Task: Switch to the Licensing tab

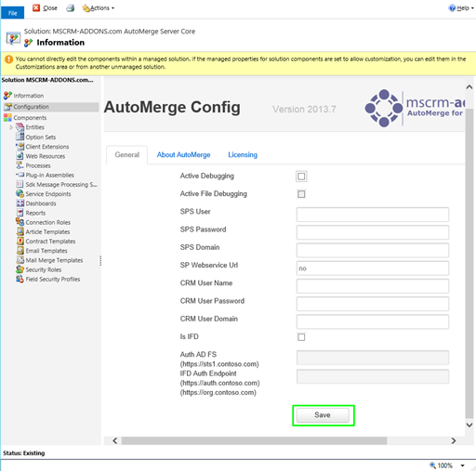Action: pyautogui.click(x=243, y=155)
